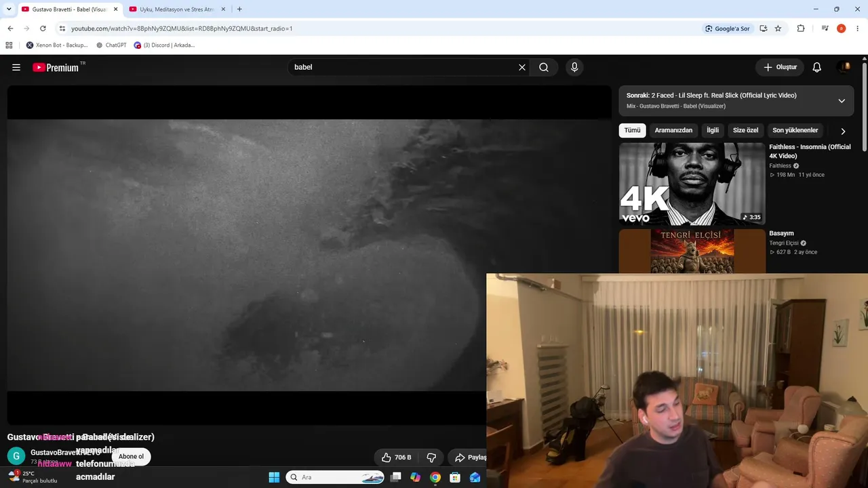Open the Windows Start menu

(x=274, y=477)
